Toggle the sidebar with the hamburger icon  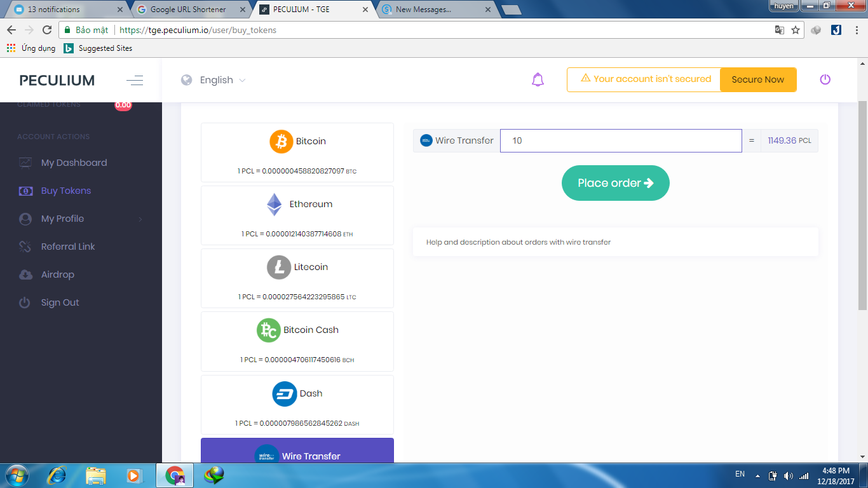point(135,80)
